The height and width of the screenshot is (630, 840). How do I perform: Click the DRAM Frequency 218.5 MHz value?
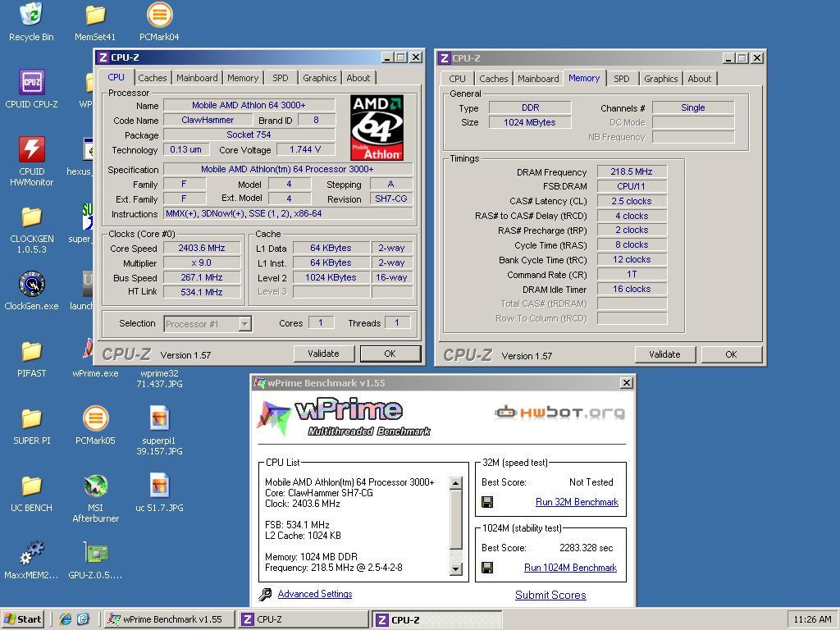click(632, 172)
